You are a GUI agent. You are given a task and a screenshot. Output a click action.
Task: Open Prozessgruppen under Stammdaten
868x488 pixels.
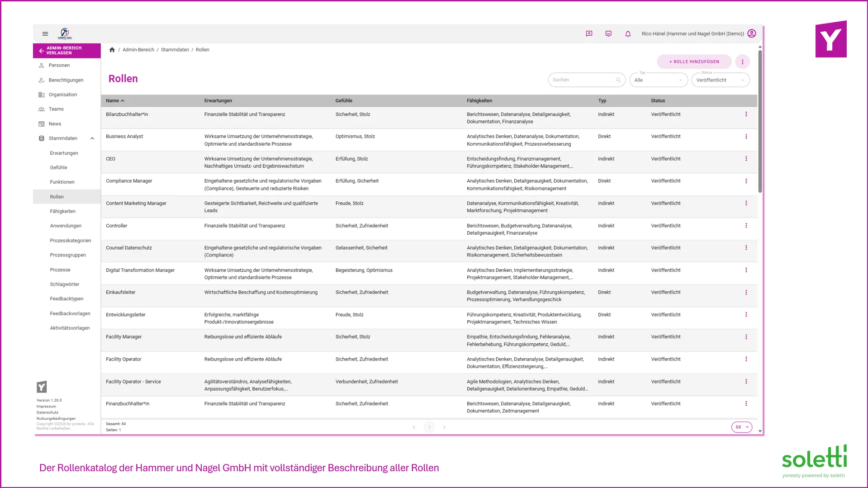pos(67,255)
